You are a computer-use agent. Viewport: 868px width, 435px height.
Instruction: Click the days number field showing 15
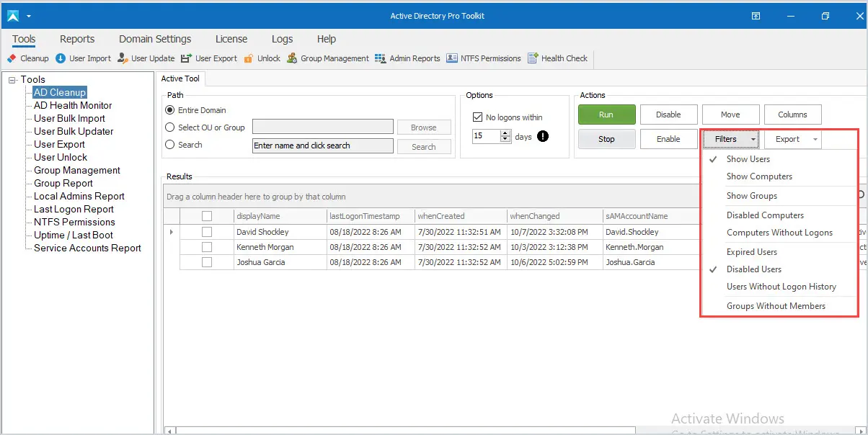click(487, 135)
